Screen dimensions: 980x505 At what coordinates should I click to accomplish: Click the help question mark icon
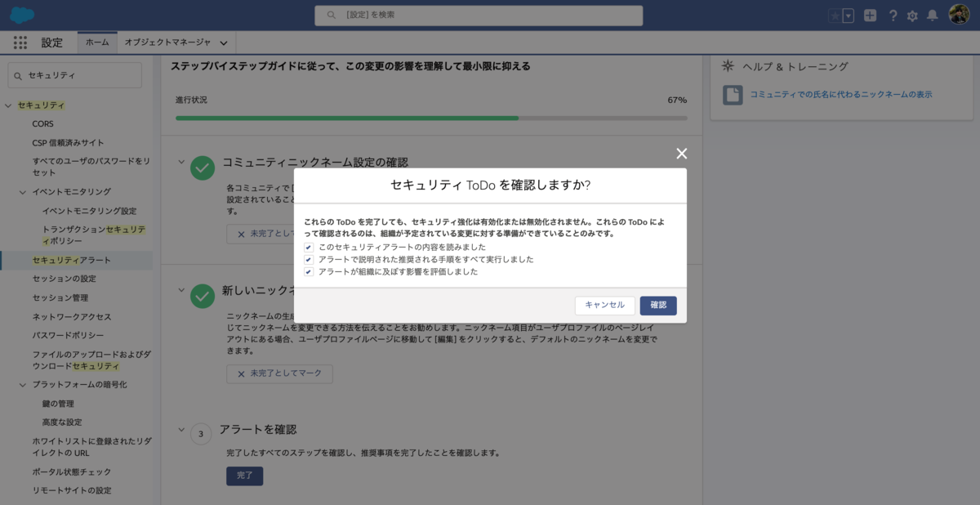point(893,14)
